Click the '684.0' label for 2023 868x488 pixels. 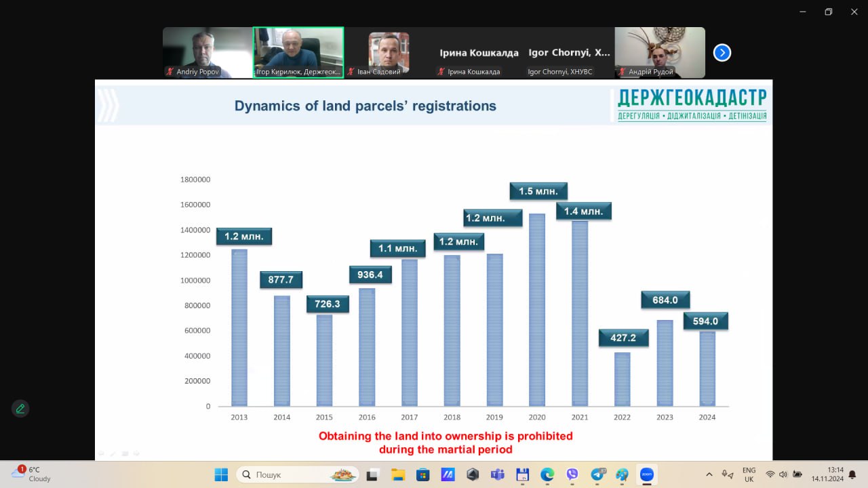click(x=665, y=300)
